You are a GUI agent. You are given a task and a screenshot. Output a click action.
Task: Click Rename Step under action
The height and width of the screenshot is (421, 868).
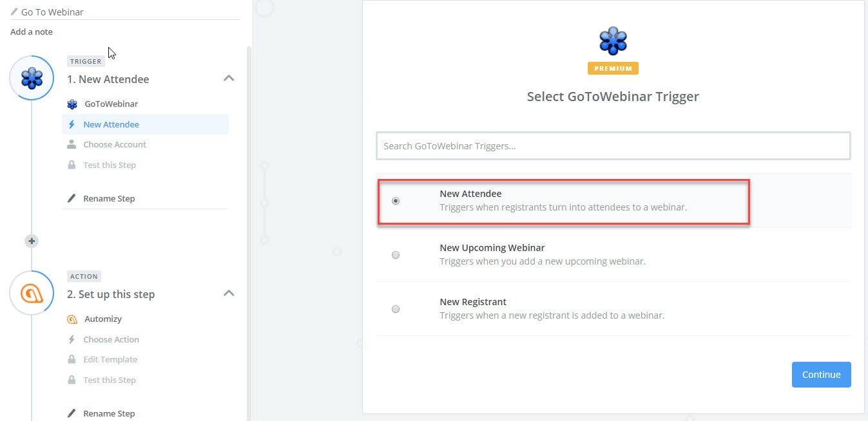tap(109, 413)
